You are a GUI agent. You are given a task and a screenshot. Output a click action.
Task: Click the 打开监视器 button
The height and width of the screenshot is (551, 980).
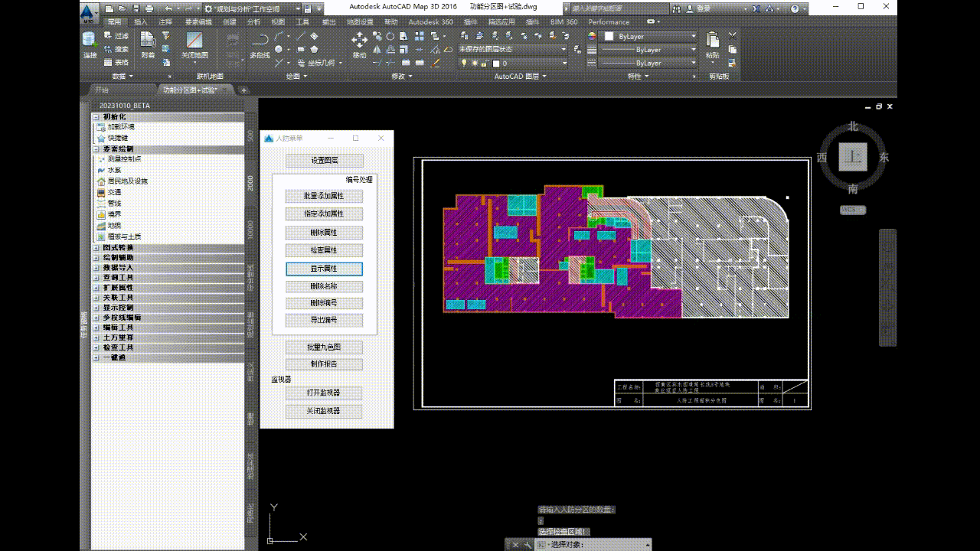[324, 393]
